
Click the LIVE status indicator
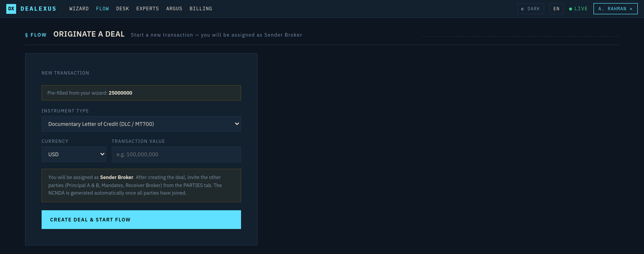click(578, 9)
